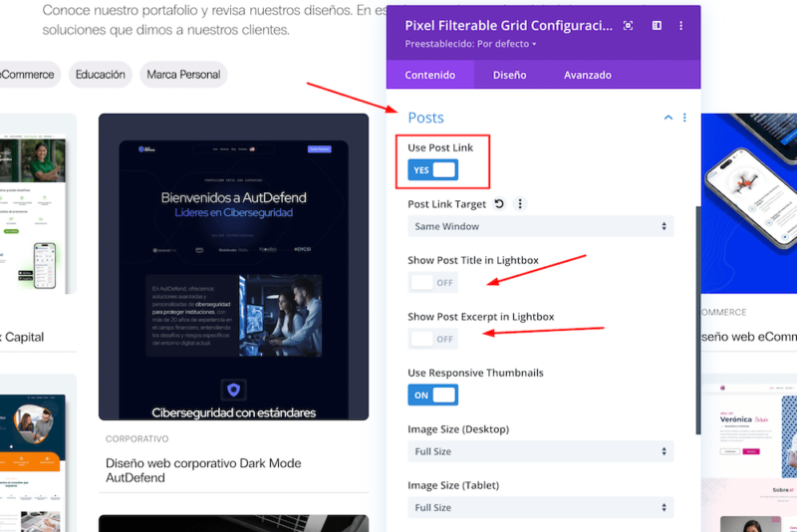This screenshot has width=797, height=532.
Task: Open the AutDefend portfolio thumbnail
Action: [233, 267]
